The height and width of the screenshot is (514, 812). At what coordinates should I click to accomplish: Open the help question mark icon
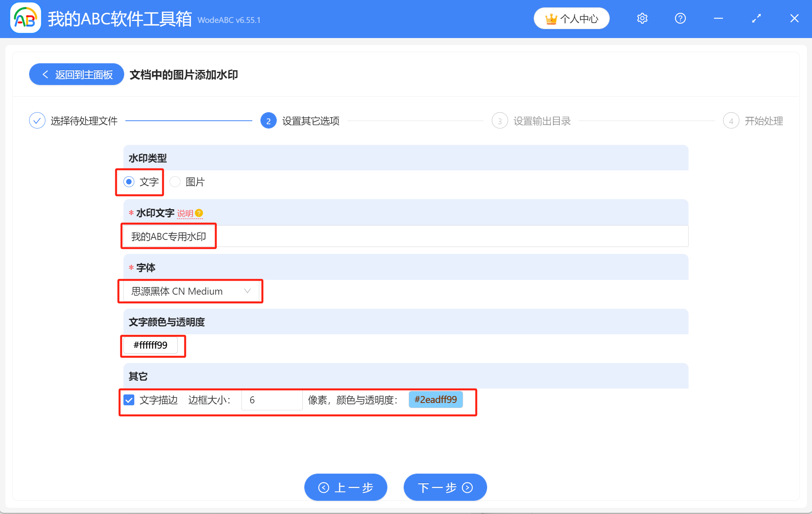(680, 18)
